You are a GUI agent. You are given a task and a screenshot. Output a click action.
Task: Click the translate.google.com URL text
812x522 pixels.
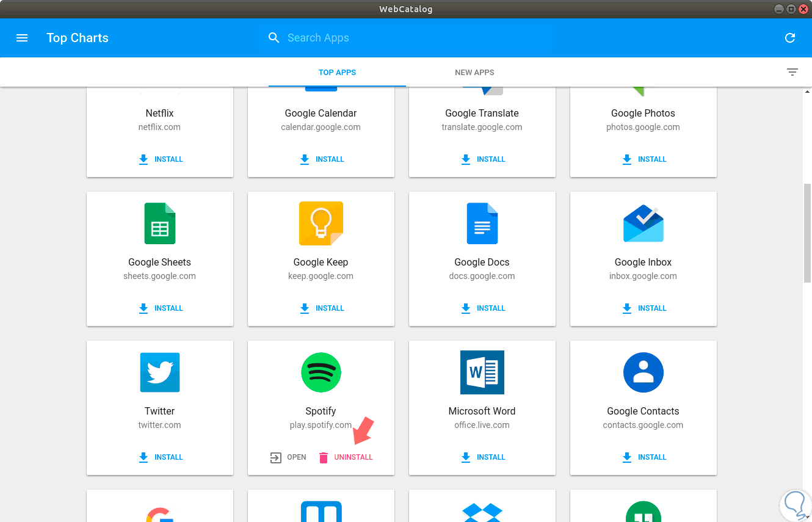pyautogui.click(x=482, y=127)
